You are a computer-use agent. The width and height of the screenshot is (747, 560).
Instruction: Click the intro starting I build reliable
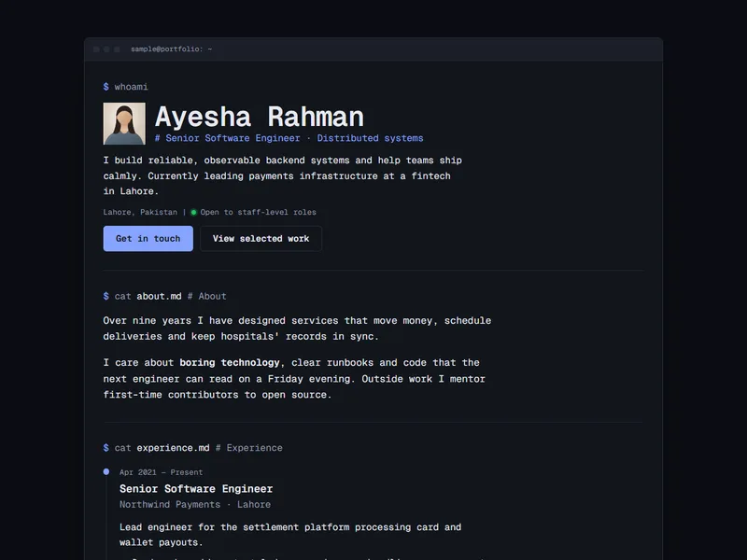[283, 175]
